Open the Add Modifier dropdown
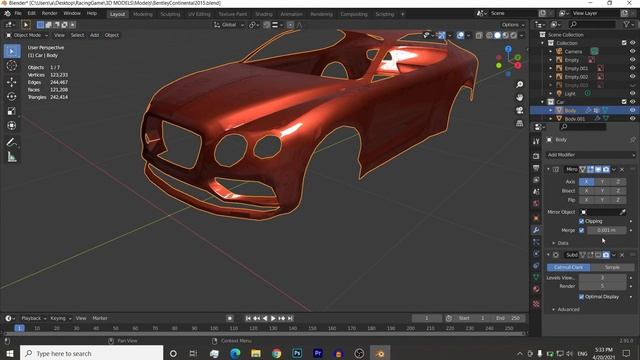Image resolution: width=640 pixels, height=360 pixels. point(591,155)
